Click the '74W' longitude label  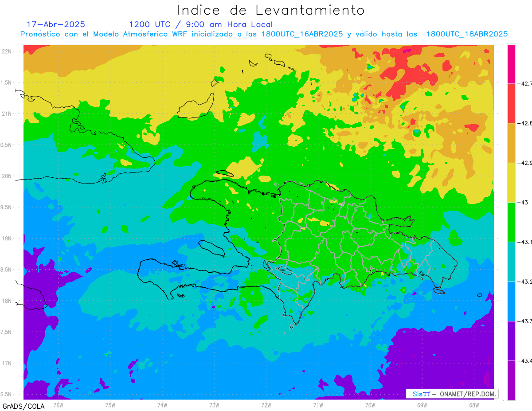[162, 404]
